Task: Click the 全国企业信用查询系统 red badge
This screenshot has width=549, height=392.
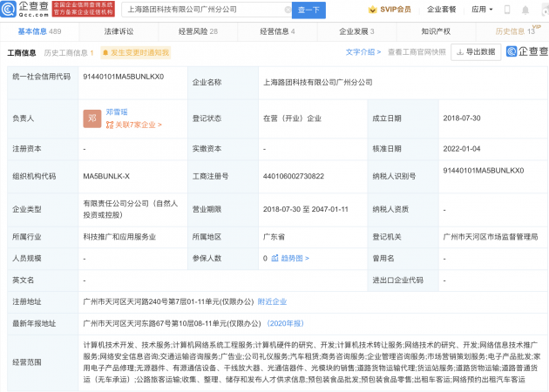Action: (x=83, y=9)
